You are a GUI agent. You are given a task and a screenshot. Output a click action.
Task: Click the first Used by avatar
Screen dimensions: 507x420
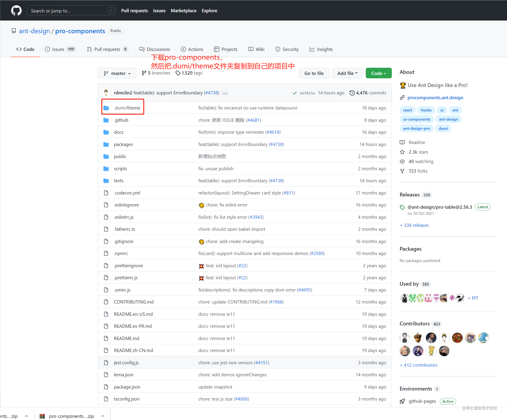point(404,298)
